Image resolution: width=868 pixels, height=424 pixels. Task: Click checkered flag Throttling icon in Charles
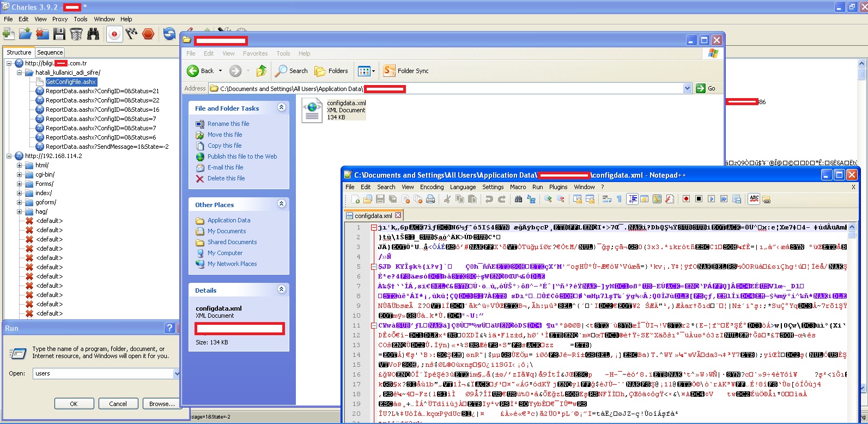(x=131, y=34)
